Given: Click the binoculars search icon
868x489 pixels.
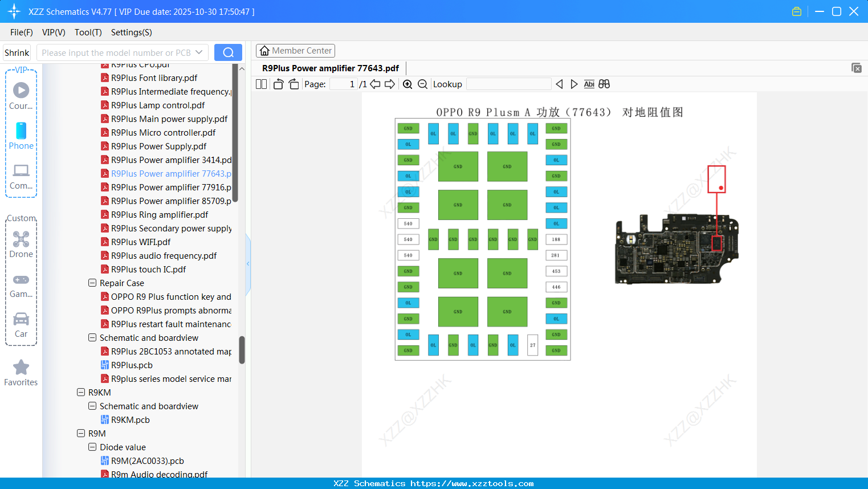Looking at the screenshot, I should pyautogui.click(x=604, y=84).
